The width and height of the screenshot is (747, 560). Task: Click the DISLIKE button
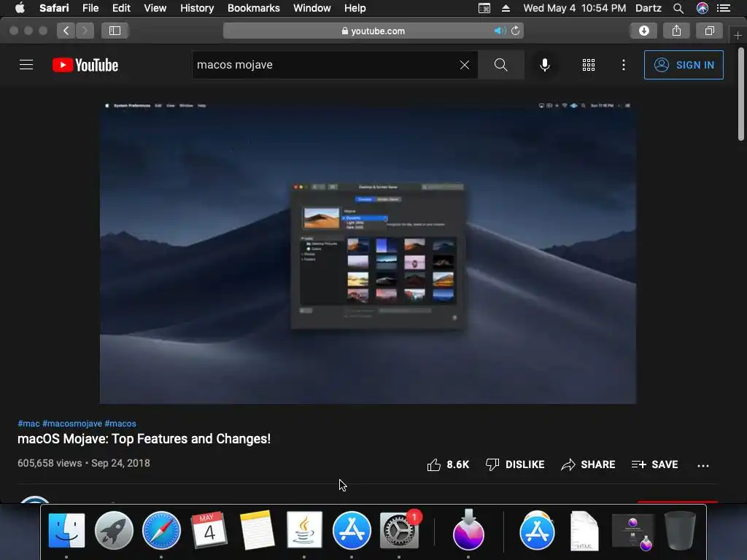(514, 464)
